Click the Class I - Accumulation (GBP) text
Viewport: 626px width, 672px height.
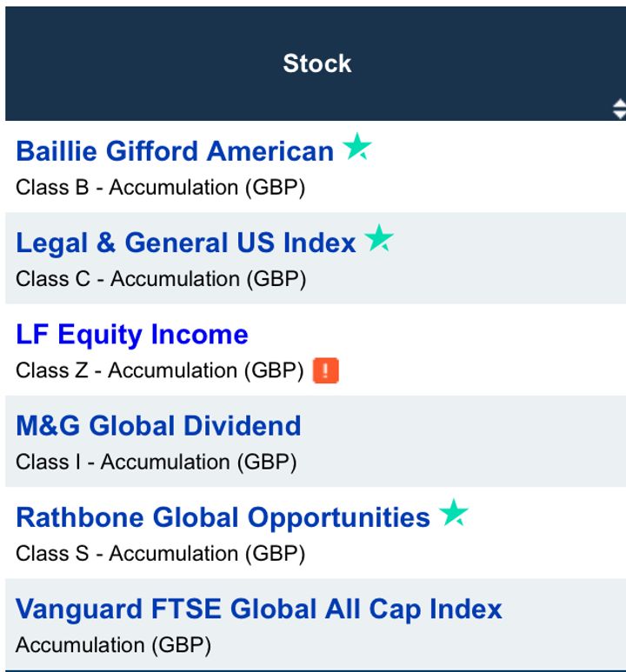(x=156, y=462)
